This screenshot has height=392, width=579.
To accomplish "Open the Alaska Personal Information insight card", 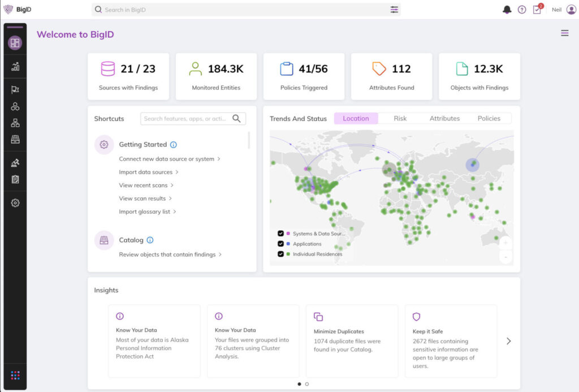I will coord(154,341).
